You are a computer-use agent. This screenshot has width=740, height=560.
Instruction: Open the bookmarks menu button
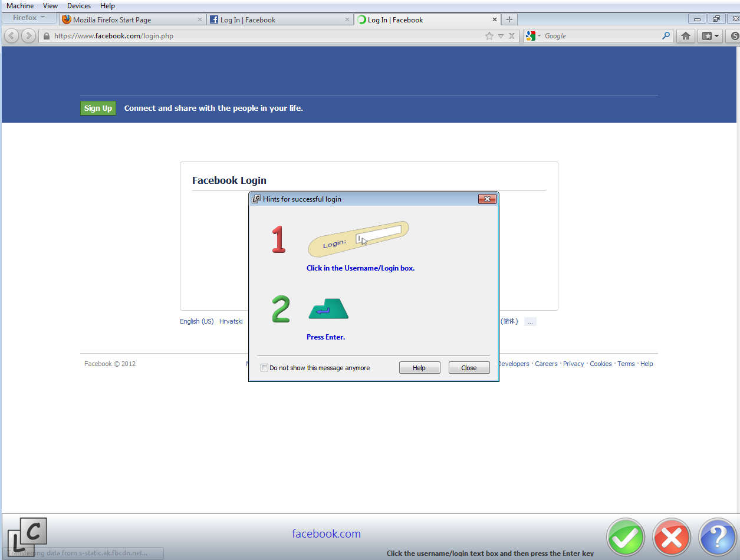pyautogui.click(x=710, y=36)
